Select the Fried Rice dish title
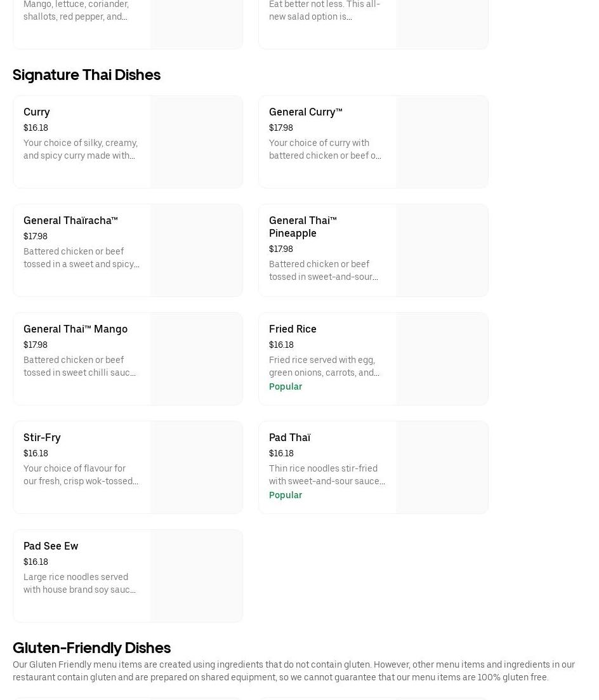The height and width of the screenshot is (700, 599). coord(293,329)
